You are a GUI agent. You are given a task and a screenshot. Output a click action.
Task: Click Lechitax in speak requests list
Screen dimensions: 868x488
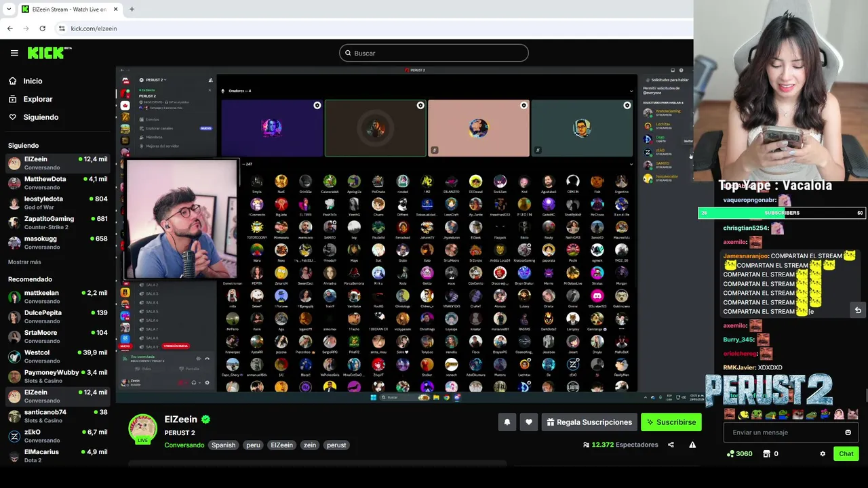point(662,125)
